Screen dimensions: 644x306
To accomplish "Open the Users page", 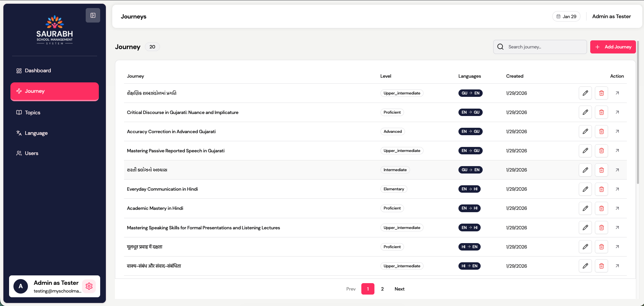I will pyautogui.click(x=32, y=153).
